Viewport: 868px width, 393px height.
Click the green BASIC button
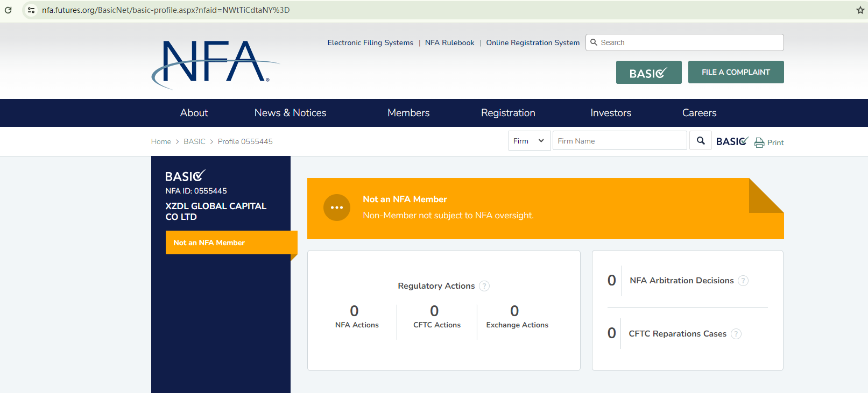click(x=648, y=73)
